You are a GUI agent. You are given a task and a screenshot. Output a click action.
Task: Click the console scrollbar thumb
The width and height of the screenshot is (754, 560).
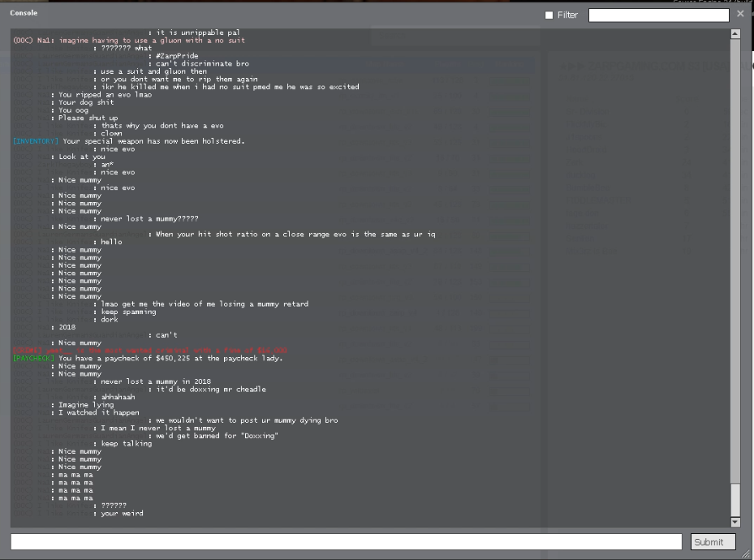tap(735, 499)
